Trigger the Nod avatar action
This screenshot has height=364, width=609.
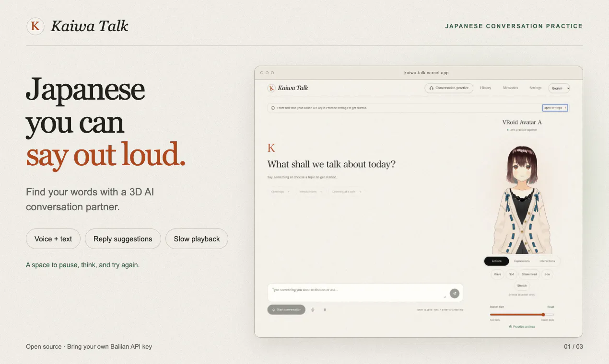click(511, 274)
